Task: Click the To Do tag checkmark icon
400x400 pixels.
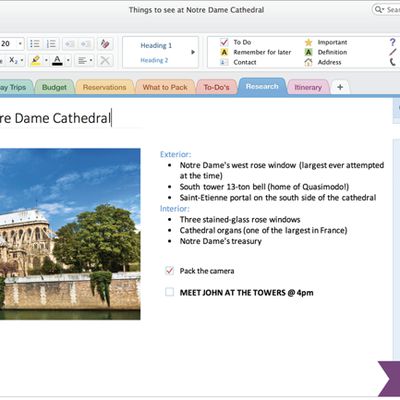Action: coord(224,42)
